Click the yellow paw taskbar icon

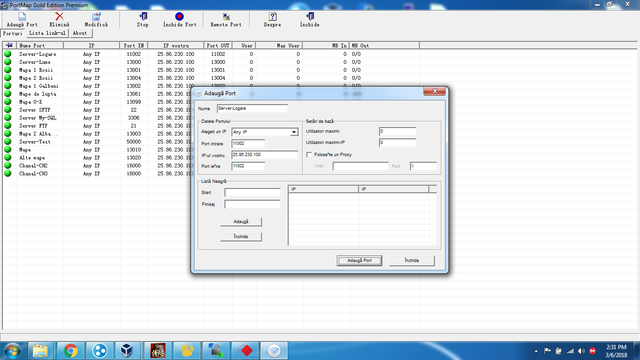click(187, 351)
